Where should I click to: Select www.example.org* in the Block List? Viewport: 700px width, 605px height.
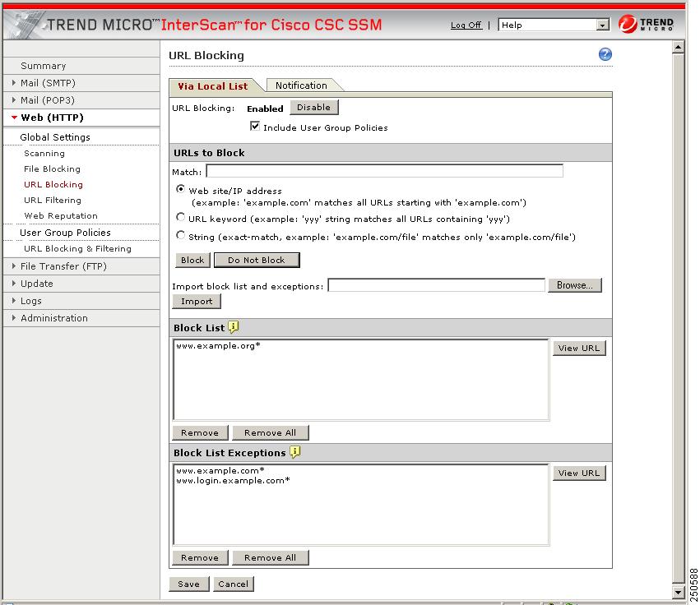[218, 346]
